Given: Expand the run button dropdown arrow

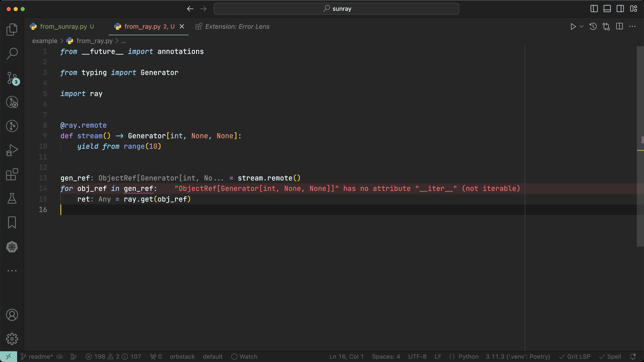Looking at the screenshot, I should point(582,27).
